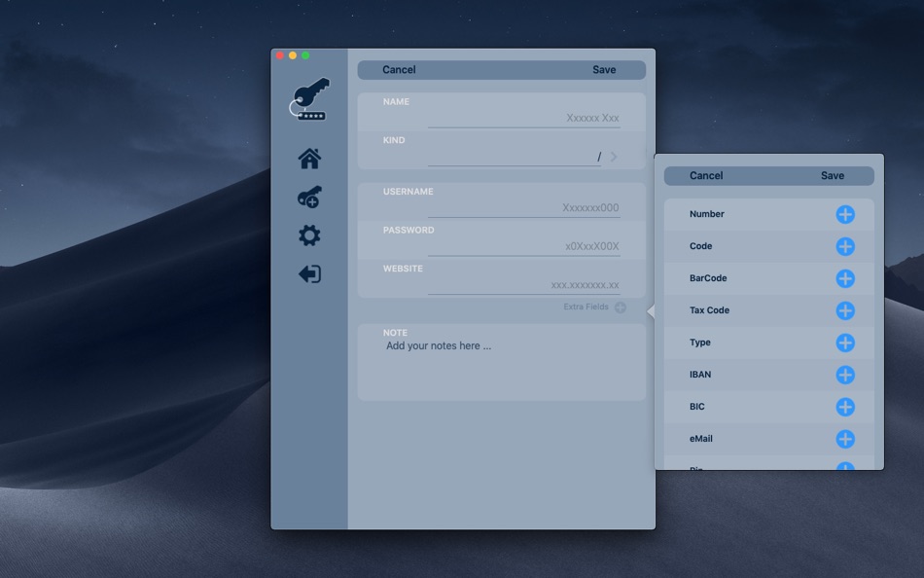
Task: Click the PASSWORD field label
Action: [409, 230]
